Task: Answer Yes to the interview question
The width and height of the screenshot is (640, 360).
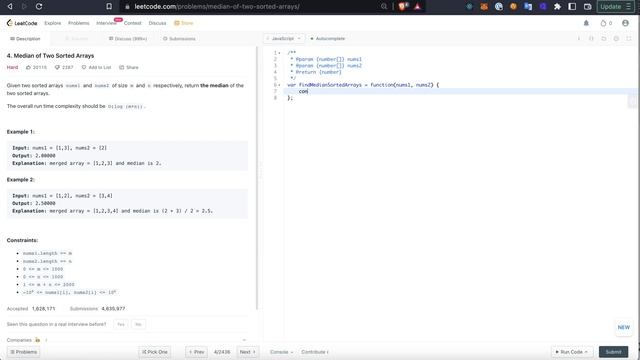Action: [121, 324]
